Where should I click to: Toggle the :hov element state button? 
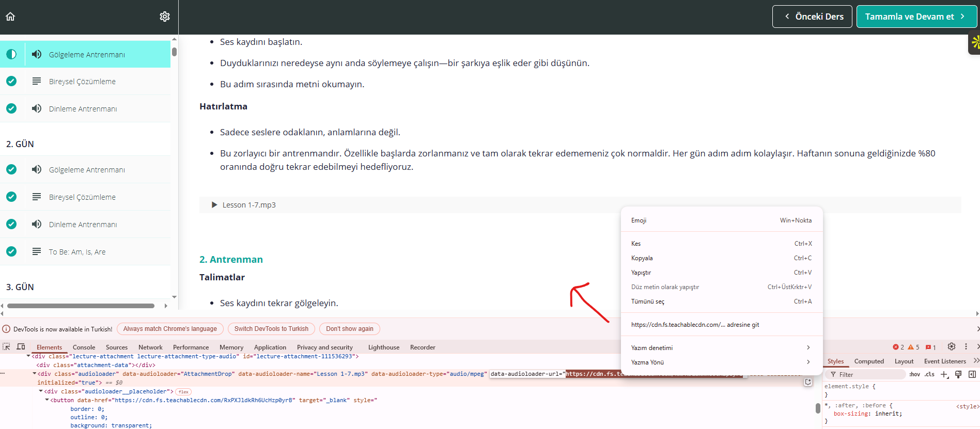[x=914, y=375]
